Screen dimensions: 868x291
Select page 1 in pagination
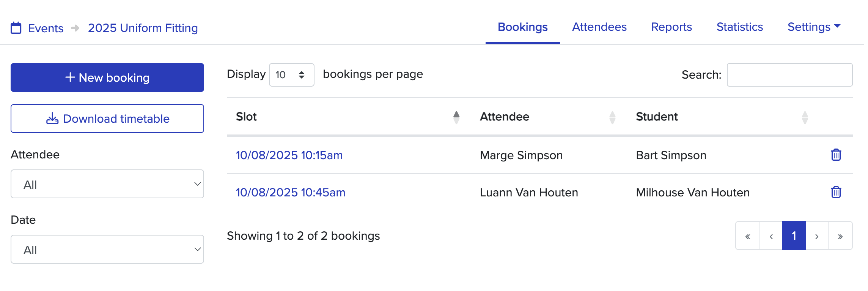(794, 236)
